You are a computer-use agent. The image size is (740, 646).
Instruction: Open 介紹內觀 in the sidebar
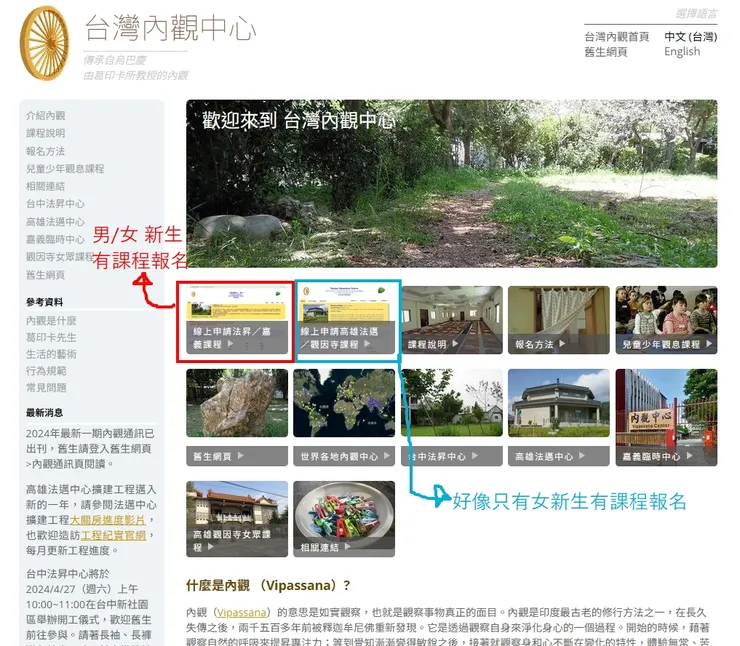click(x=45, y=116)
